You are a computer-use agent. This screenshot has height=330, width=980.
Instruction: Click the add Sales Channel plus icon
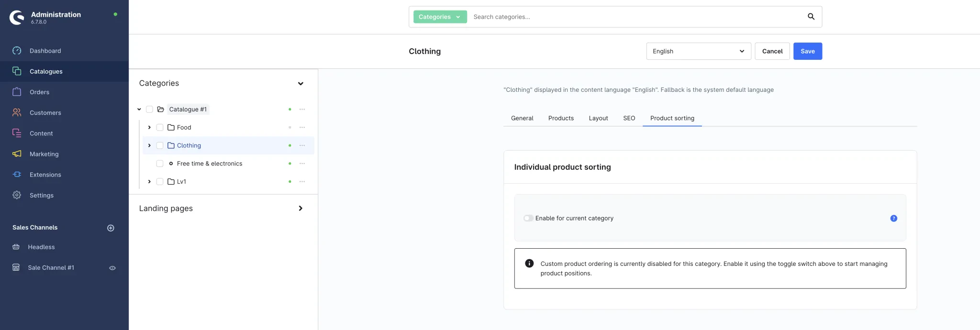tap(111, 228)
